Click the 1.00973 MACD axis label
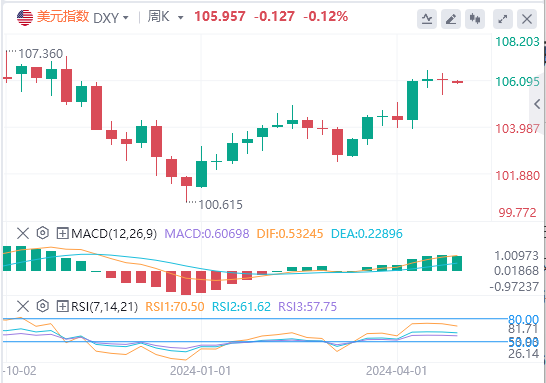Image resolution: width=546 pixels, height=383 pixels. click(x=517, y=256)
